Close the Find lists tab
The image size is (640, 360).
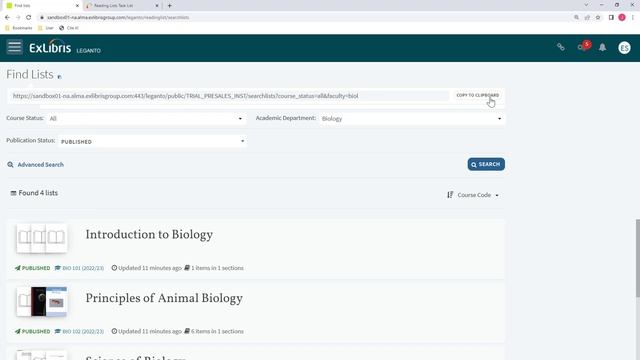point(77,6)
